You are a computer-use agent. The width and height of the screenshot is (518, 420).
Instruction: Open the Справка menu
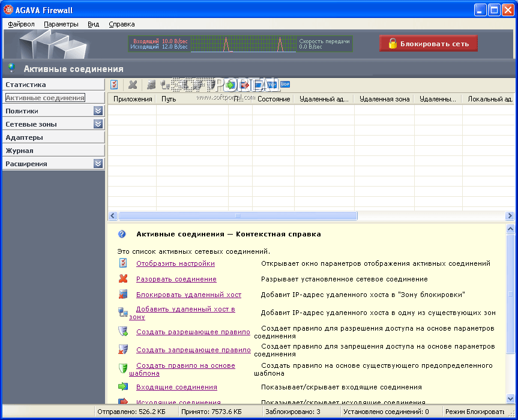(122, 24)
